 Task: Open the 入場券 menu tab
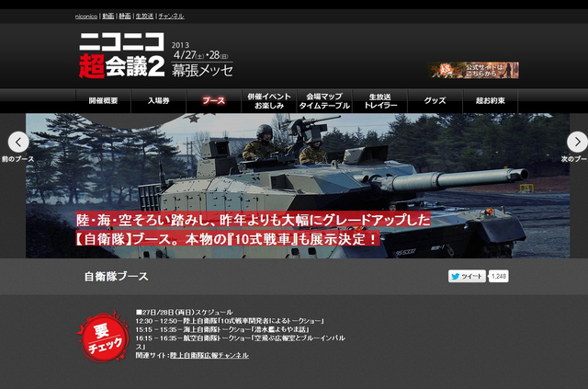pyautogui.click(x=158, y=101)
